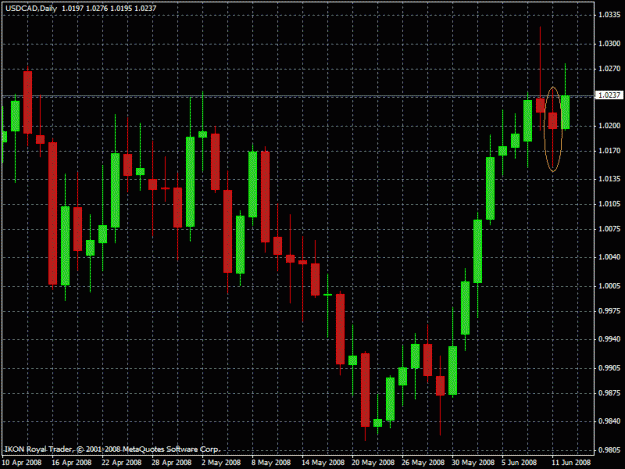Select the current price label 1.0237
625x469 pixels.
pyautogui.click(x=609, y=95)
